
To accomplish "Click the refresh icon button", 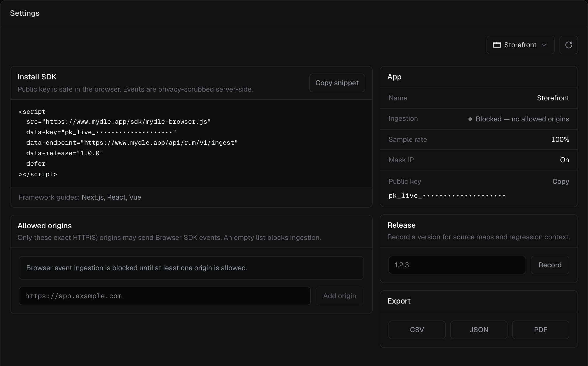I will (x=568, y=45).
